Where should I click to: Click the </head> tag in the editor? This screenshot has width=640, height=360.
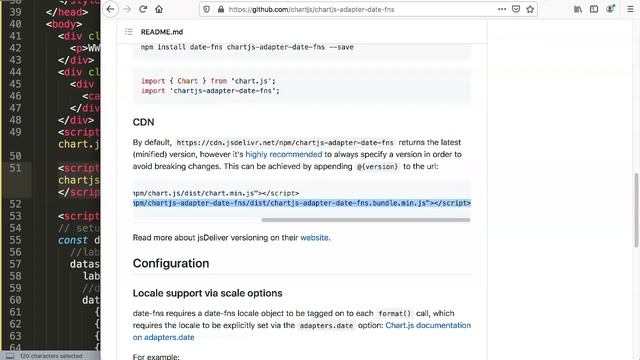pos(67,12)
